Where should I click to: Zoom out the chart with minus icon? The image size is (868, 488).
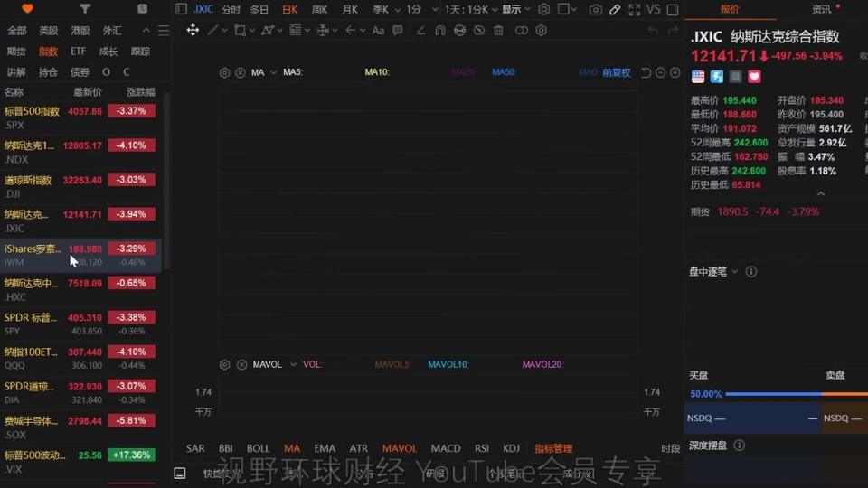point(660,72)
